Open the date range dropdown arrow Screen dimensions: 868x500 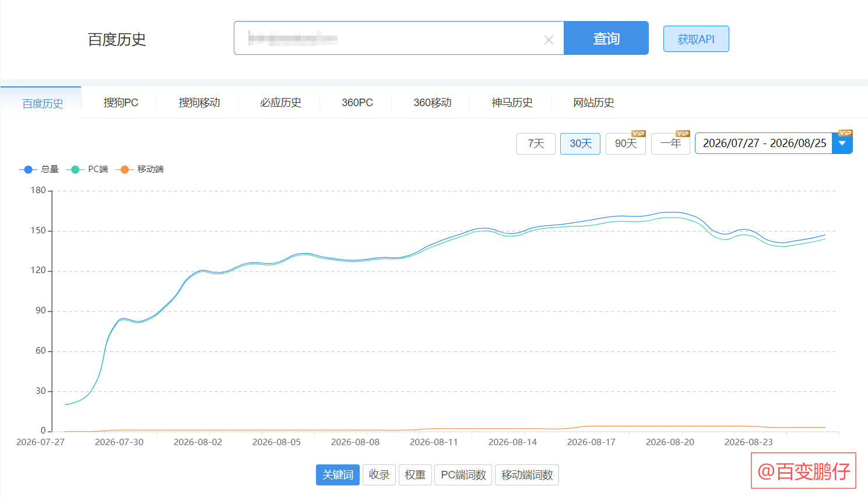(x=842, y=144)
